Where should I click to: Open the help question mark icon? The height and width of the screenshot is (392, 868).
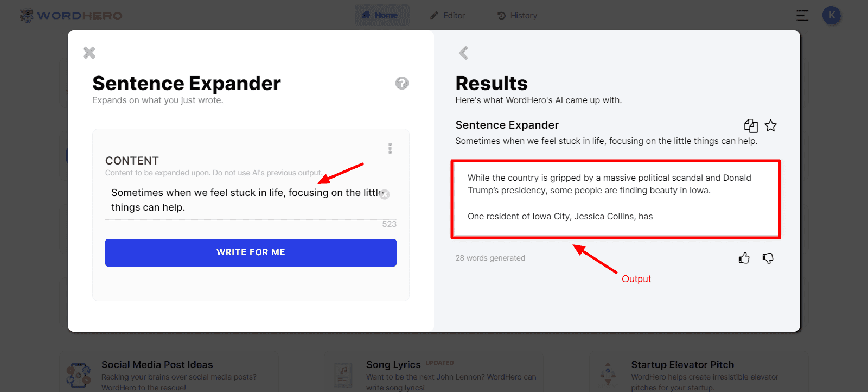(402, 83)
